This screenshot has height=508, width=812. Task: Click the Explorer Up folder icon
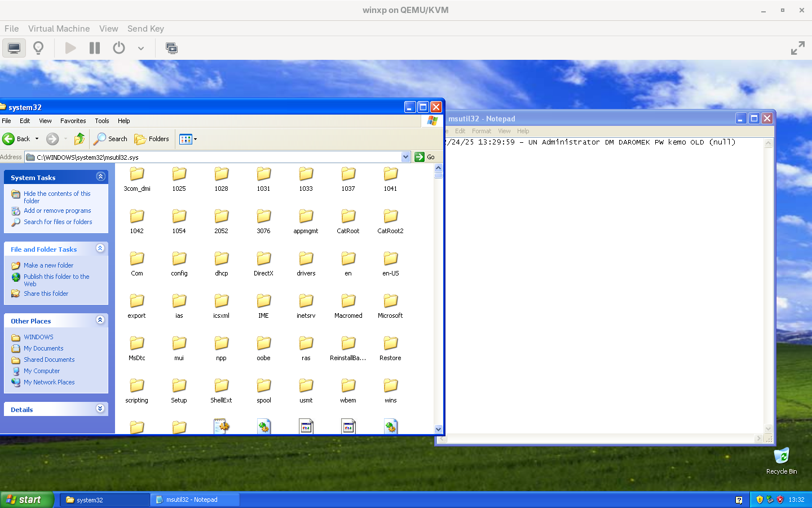[x=80, y=139]
